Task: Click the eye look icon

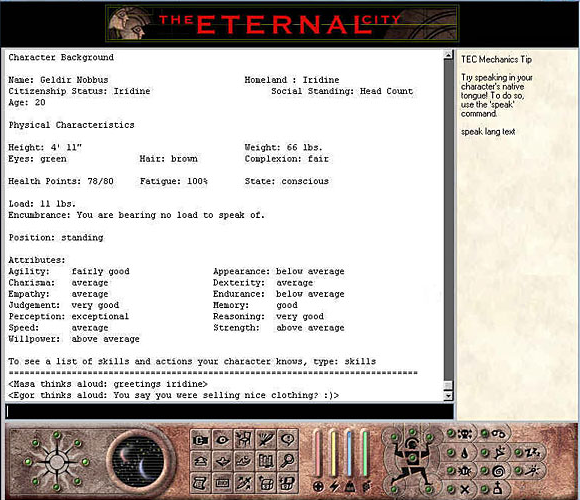Action: coord(222,440)
